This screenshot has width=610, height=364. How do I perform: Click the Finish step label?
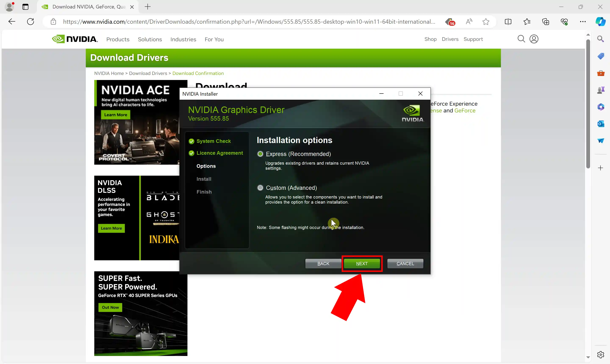(204, 192)
